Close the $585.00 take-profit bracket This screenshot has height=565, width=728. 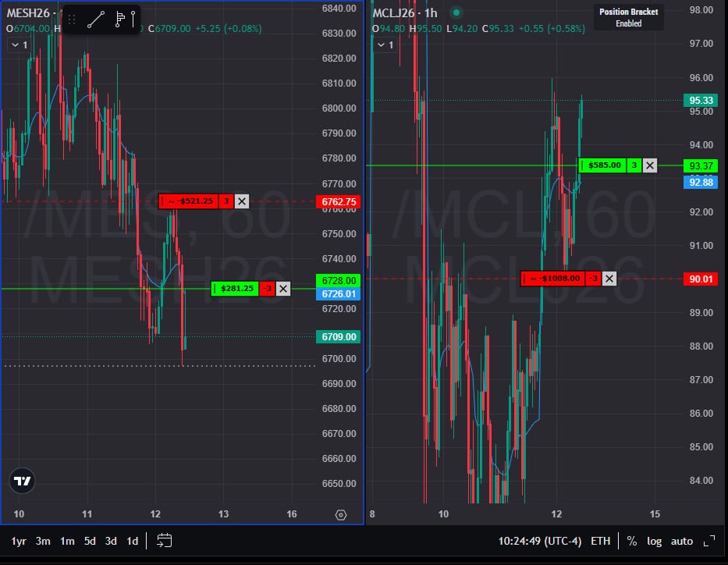[650, 165]
